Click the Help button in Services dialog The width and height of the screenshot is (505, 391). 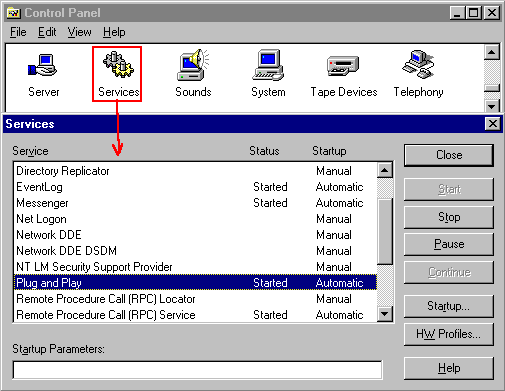pyautogui.click(x=449, y=368)
